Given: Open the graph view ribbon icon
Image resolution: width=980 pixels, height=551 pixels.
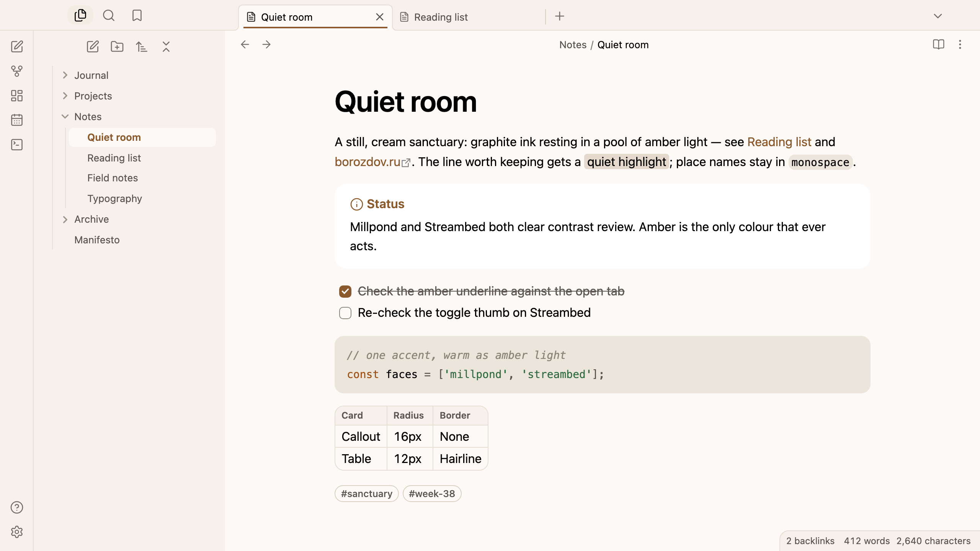Looking at the screenshot, I should 17,71.
